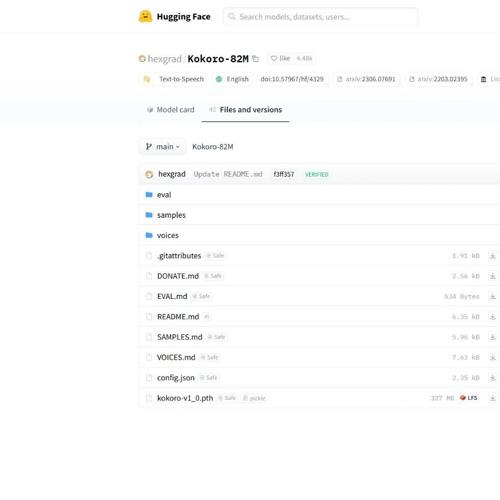The height and width of the screenshot is (500, 500).
Task: Open the DONATE.md file
Action: coord(178,276)
